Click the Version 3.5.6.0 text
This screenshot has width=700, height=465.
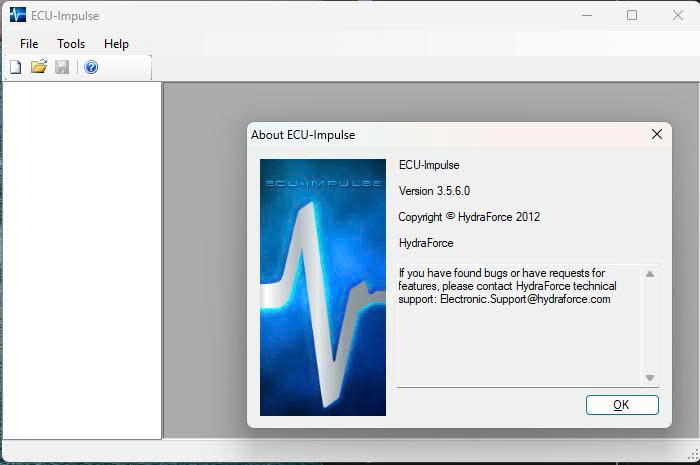click(x=434, y=191)
